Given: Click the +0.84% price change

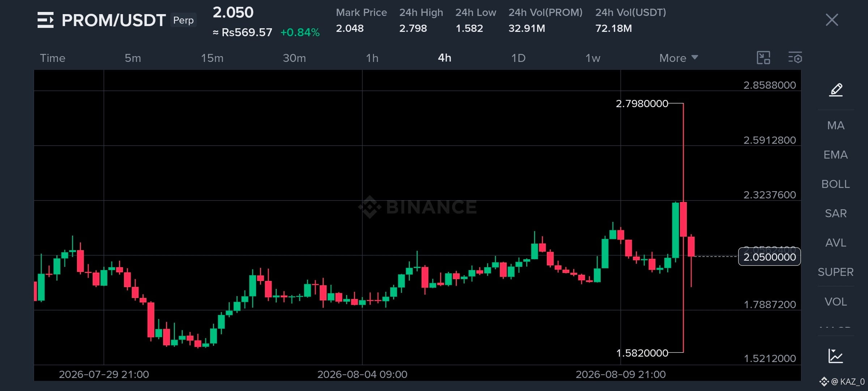Looking at the screenshot, I should click(300, 33).
